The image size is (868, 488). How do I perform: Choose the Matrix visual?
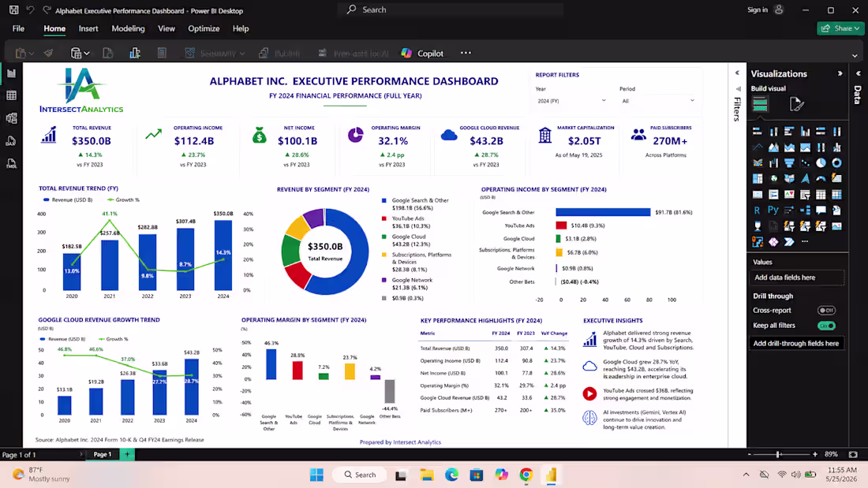coord(836,195)
